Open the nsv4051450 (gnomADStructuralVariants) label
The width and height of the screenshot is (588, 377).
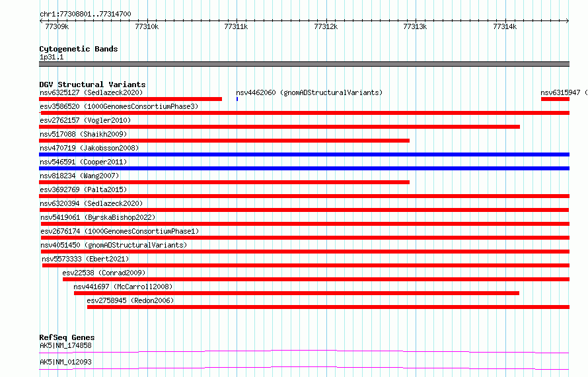(114, 245)
